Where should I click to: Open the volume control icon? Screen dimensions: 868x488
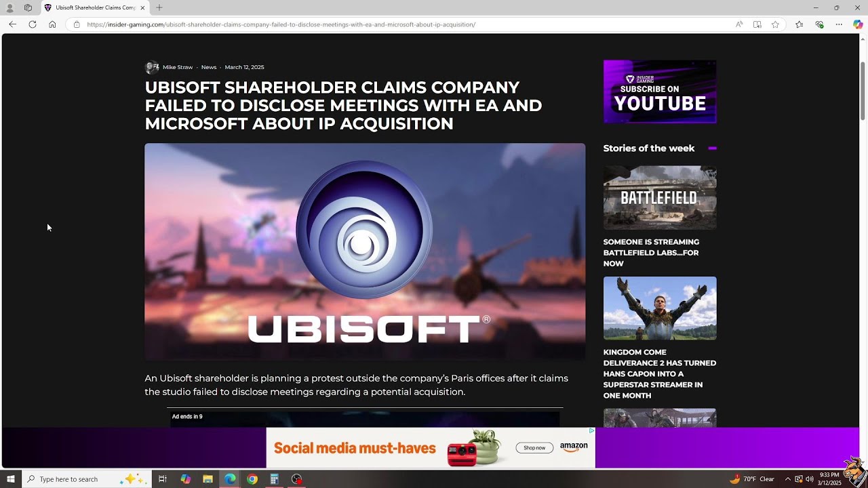pyautogui.click(x=810, y=479)
